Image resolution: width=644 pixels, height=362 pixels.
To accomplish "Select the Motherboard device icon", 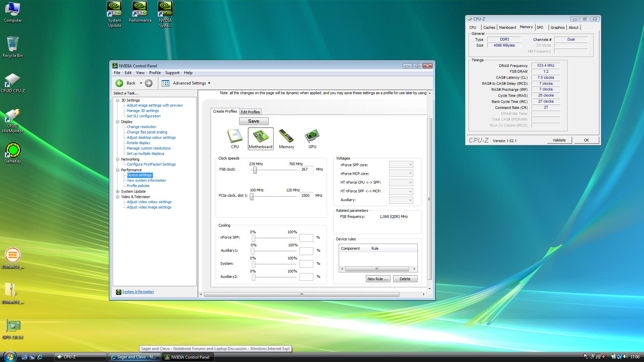I will (x=261, y=138).
